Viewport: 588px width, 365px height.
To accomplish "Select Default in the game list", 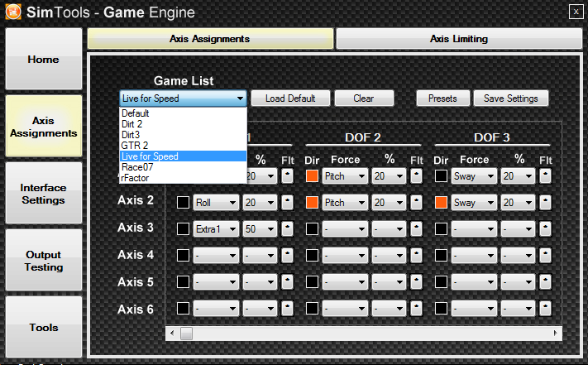I will [x=183, y=113].
